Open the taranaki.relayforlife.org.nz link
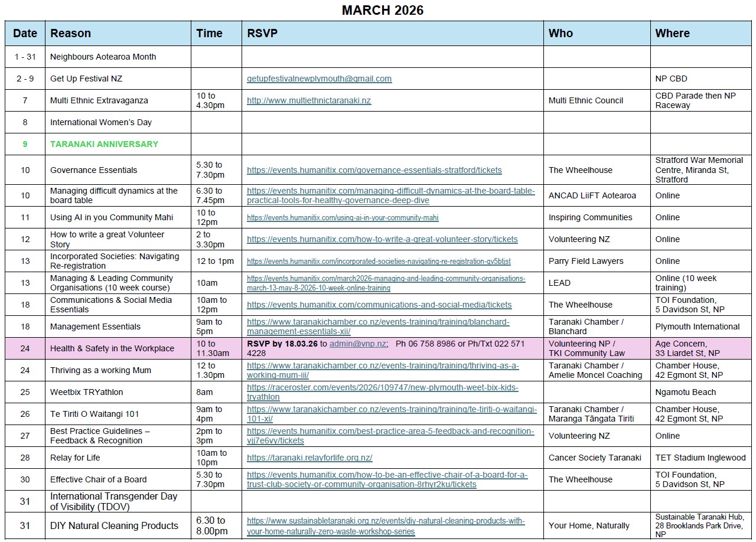The height and width of the screenshot is (542, 756). pyautogui.click(x=309, y=458)
